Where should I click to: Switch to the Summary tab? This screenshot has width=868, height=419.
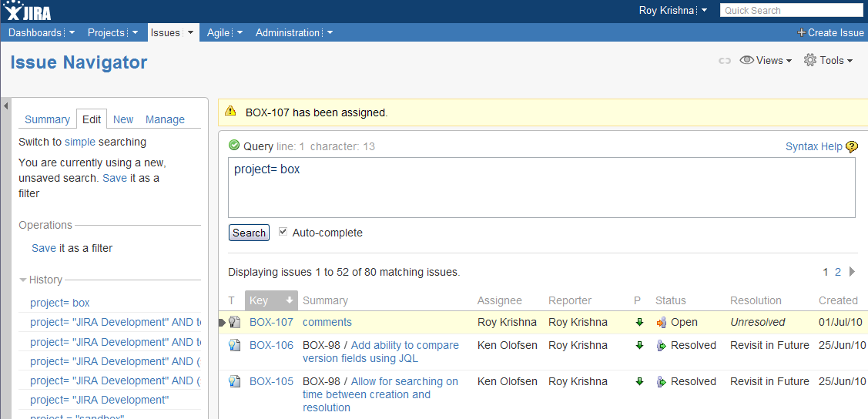pos(47,119)
